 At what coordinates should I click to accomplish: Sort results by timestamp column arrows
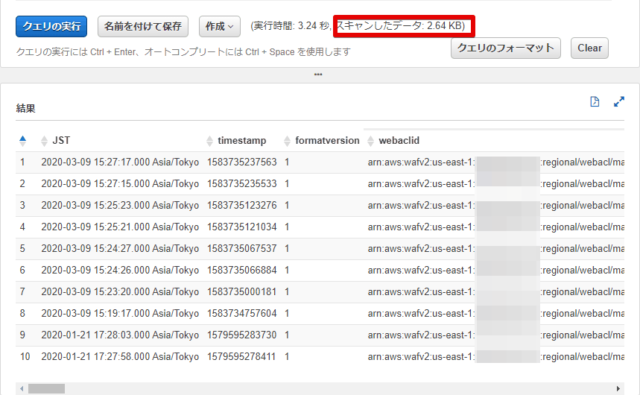210,141
